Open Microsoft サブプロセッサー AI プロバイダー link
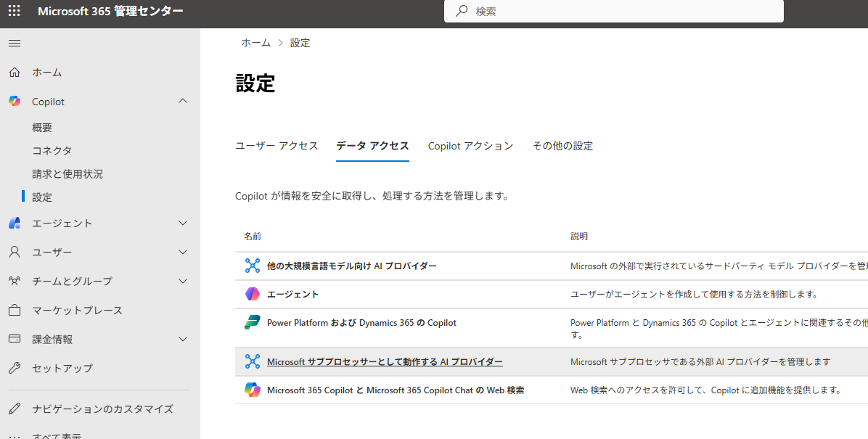The width and height of the screenshot is (868, 439). click(385, 362)
